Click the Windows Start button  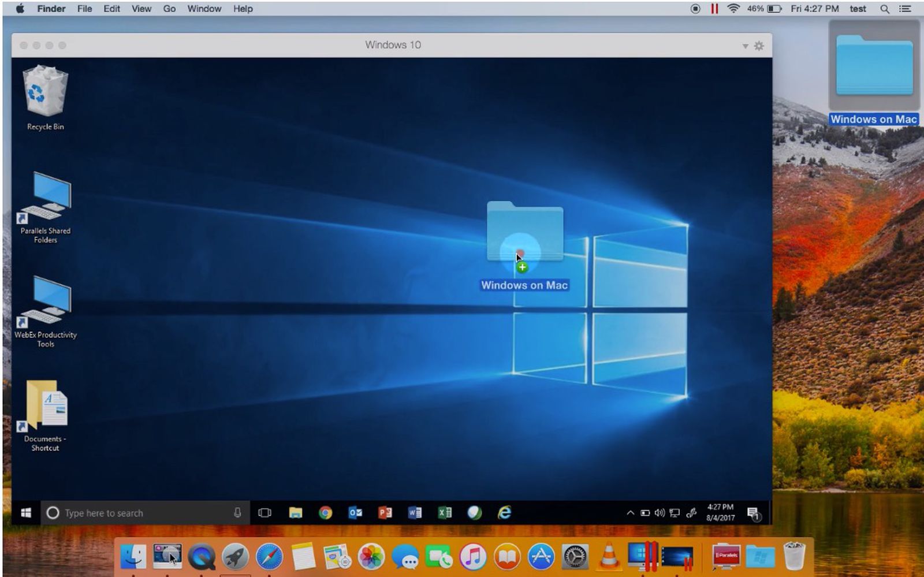26,513
